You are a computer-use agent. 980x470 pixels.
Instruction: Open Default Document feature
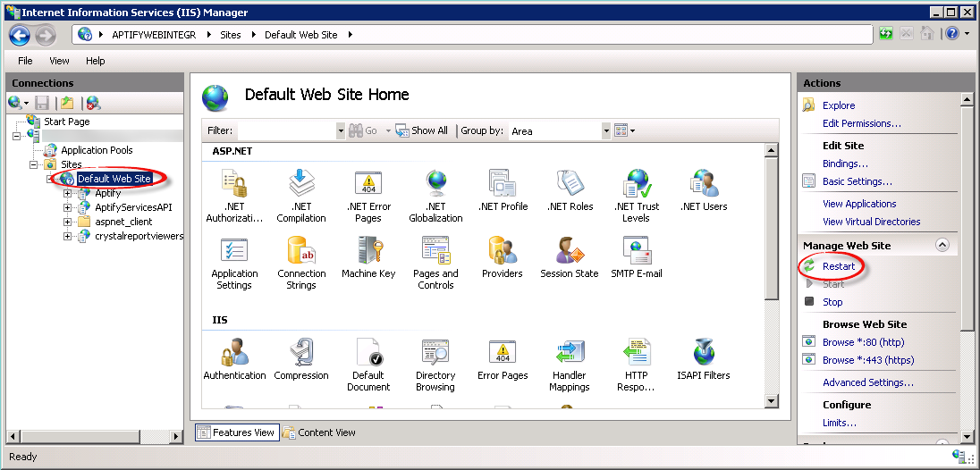pyautogui.click(x=368, y=365)
